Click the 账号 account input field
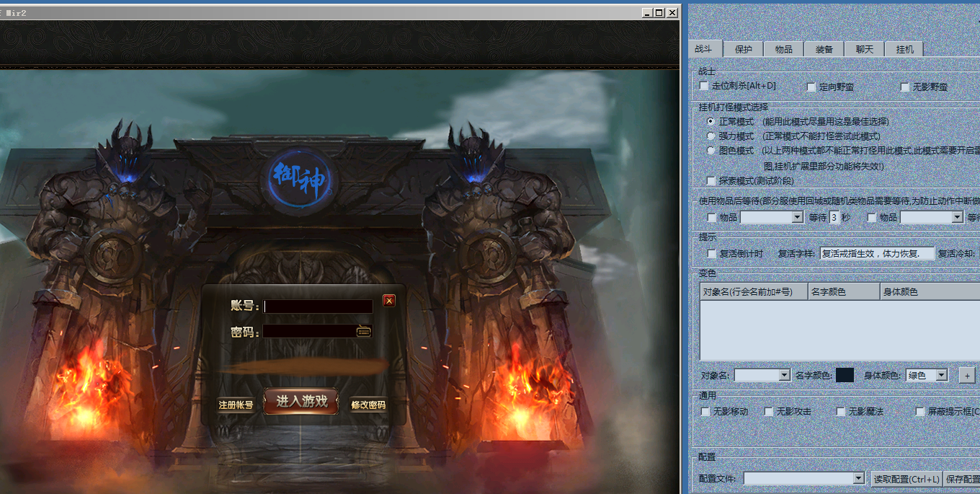Viewport: 980px width, 494px height. pyautogui.click(x=318, y=306)
